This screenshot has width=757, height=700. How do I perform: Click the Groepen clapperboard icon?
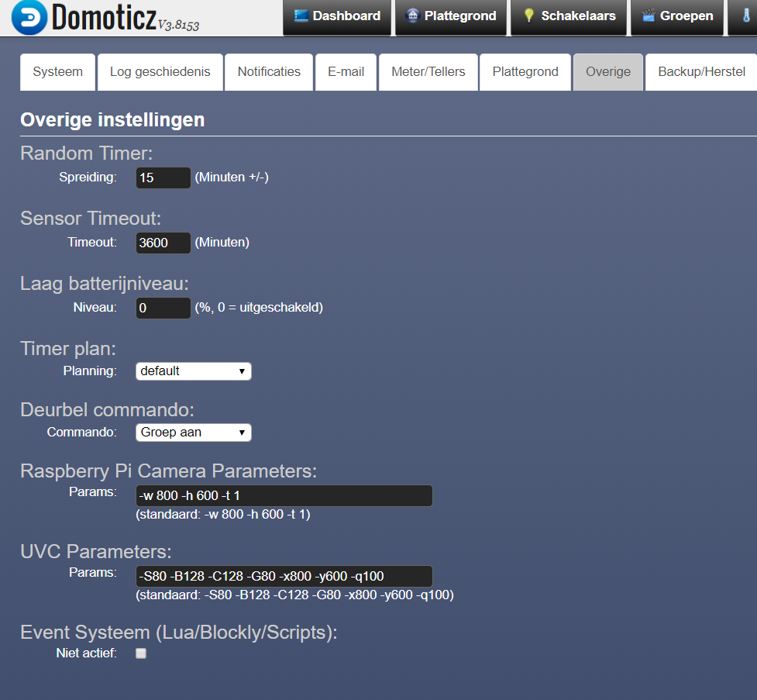point(649,16)
